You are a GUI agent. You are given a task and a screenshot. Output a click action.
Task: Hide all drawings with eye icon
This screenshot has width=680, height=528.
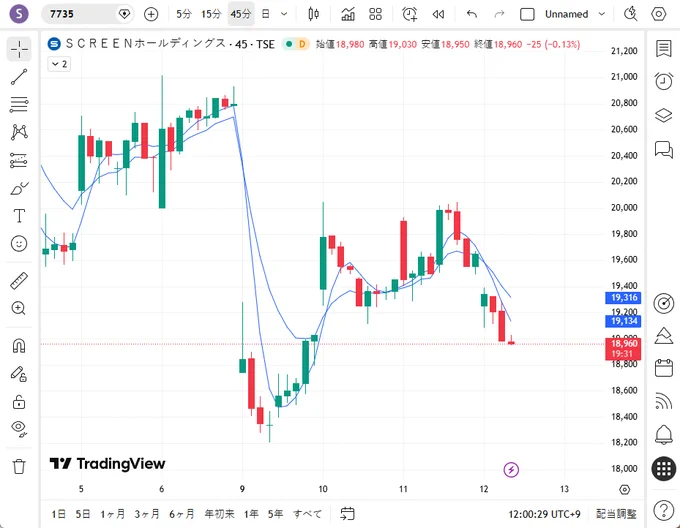tap(19, 428)
